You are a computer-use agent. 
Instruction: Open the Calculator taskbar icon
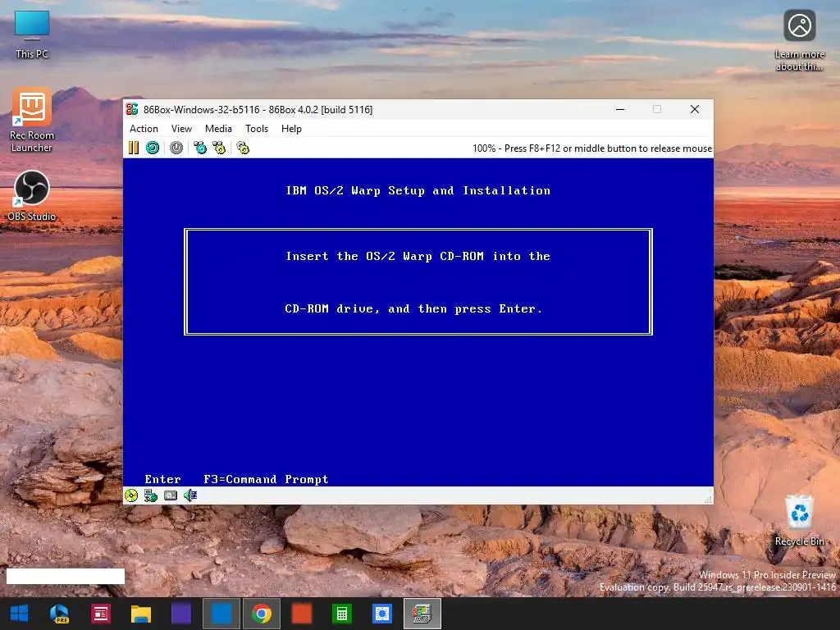pos(342,614)
